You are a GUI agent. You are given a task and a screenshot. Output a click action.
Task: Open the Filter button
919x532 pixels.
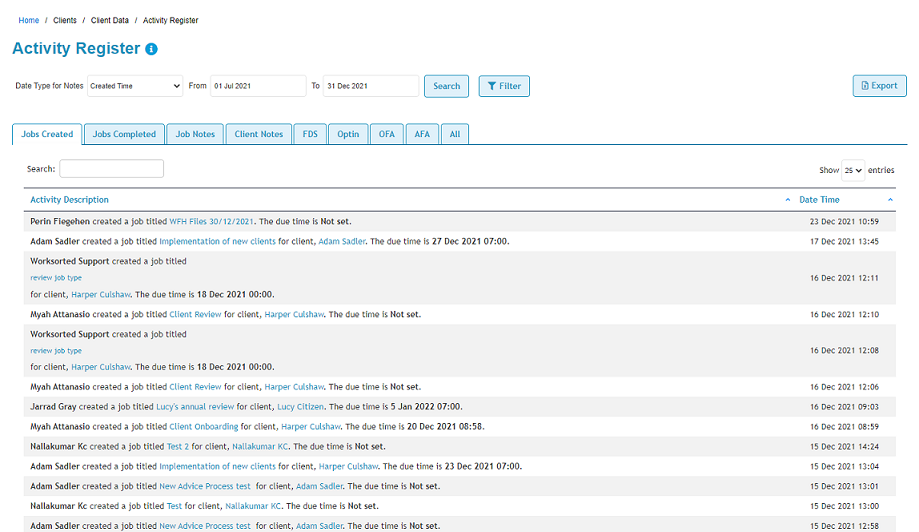[x=504, y=86]
